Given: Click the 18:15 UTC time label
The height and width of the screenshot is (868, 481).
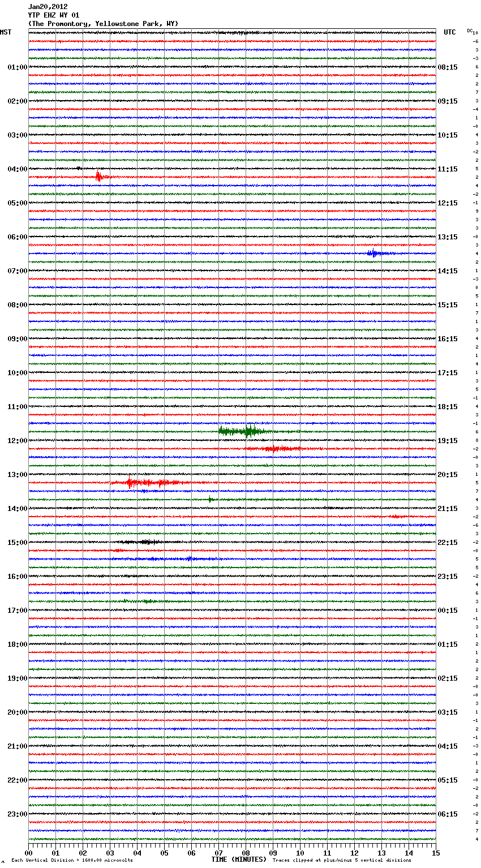Looking at the screenshot, I should (448, 407).
